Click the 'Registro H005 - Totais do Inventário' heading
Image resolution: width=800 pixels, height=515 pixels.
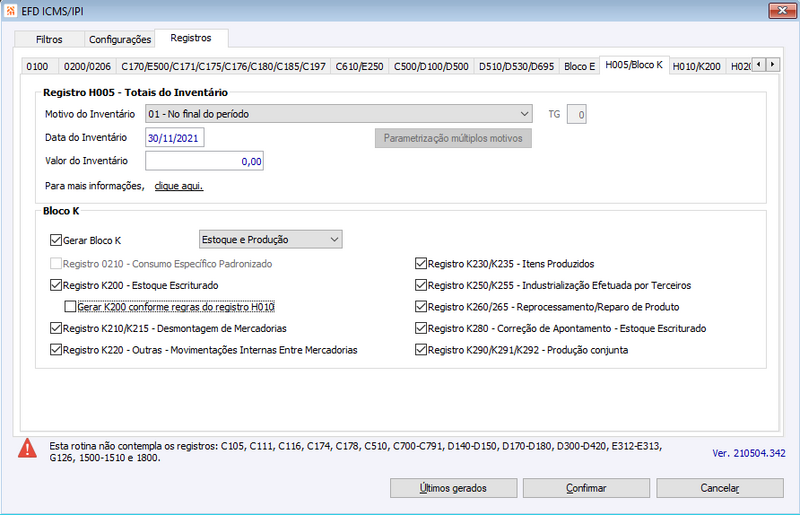(135, 92)
